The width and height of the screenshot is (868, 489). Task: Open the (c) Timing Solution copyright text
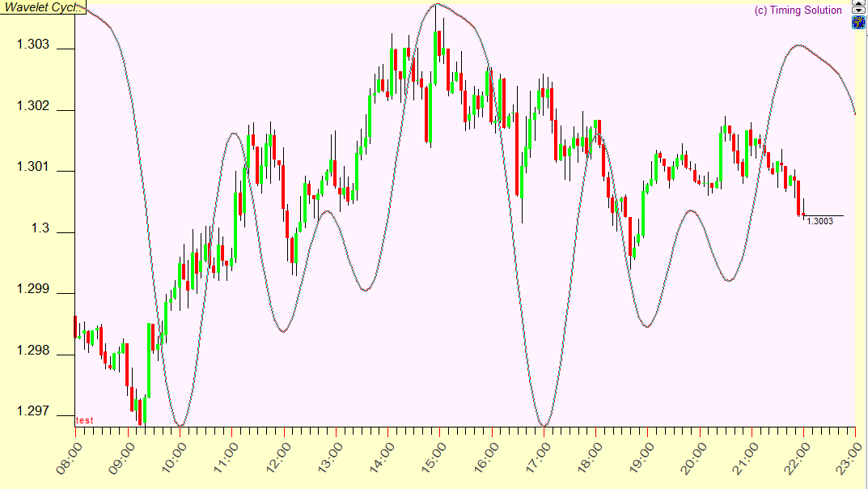[798, 11]
